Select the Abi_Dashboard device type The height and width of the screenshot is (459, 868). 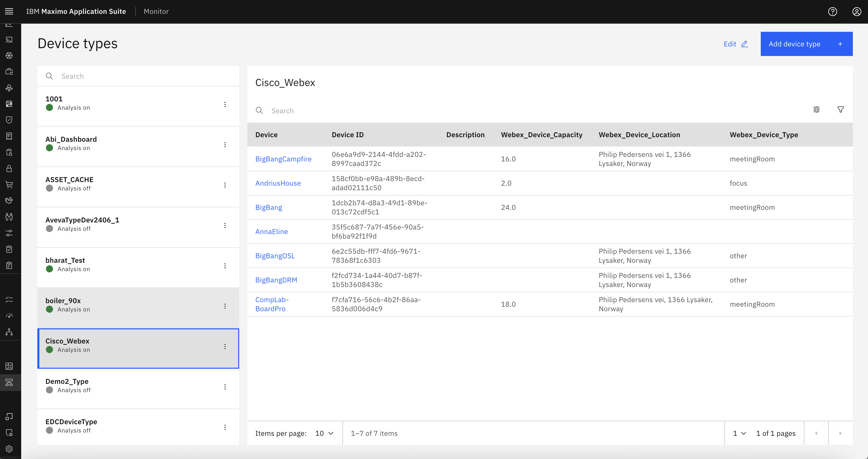pos(138,147)
